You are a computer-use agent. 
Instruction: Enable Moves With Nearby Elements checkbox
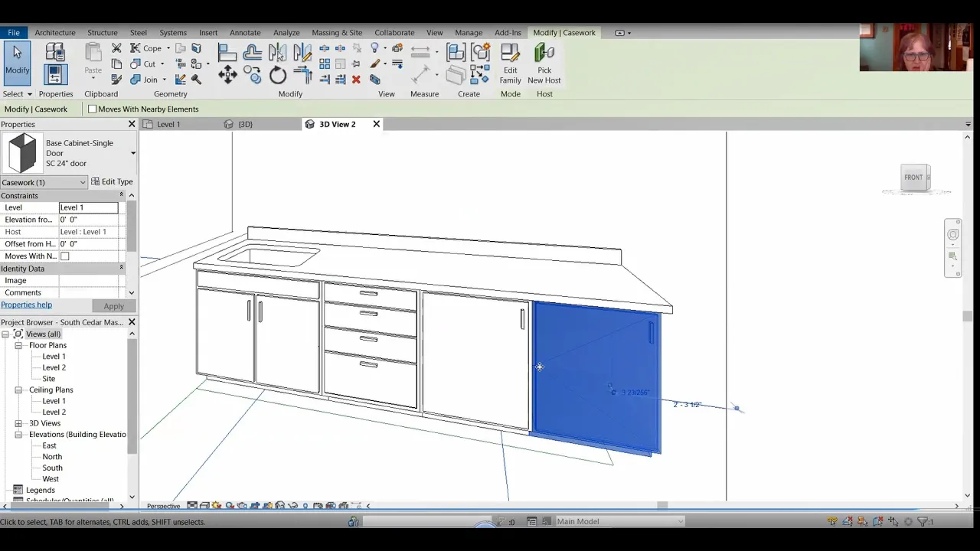coord(93,109)
